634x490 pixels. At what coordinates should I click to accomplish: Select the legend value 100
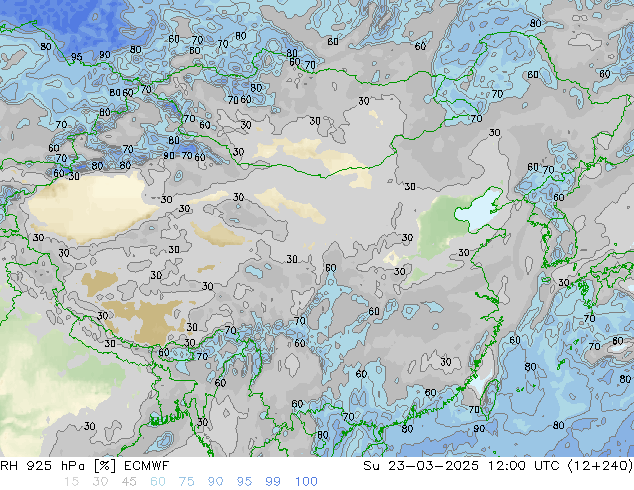tap(306, 482)
